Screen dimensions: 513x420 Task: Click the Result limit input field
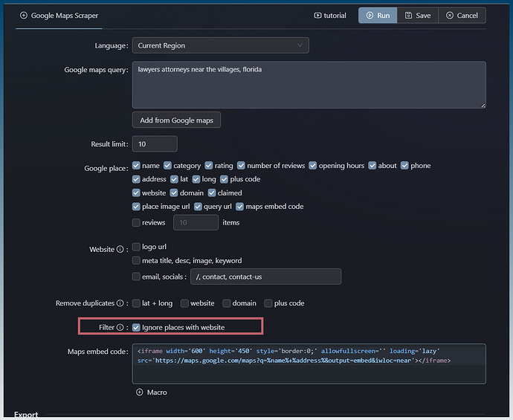155,143
